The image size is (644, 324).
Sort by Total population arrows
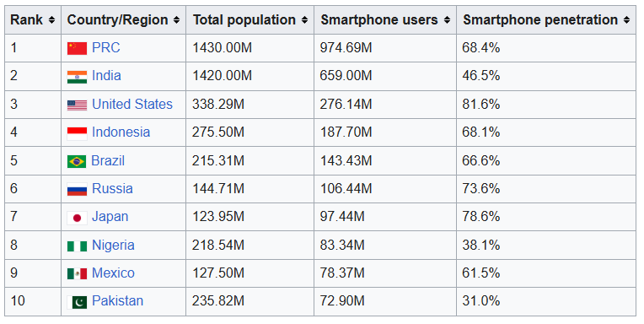tap(305, 19)
